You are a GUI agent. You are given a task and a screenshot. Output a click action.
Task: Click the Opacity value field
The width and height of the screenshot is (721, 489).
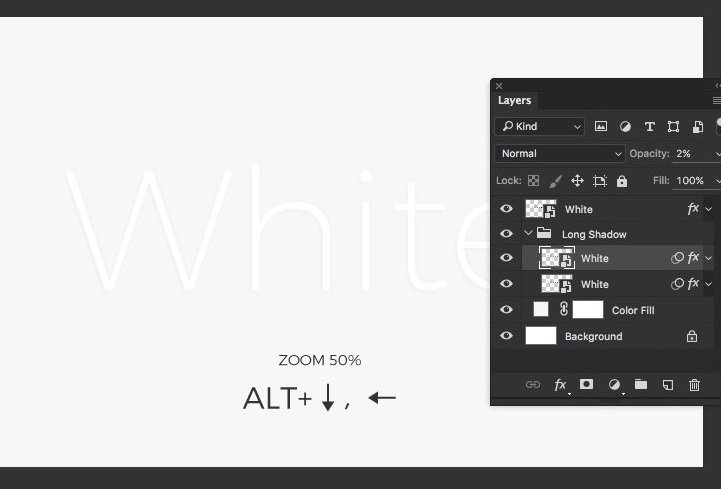692,154
